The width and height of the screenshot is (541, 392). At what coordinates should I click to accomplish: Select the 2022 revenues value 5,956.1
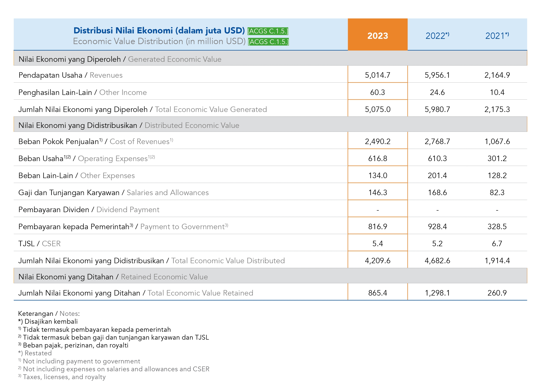(x=437, y=75)
